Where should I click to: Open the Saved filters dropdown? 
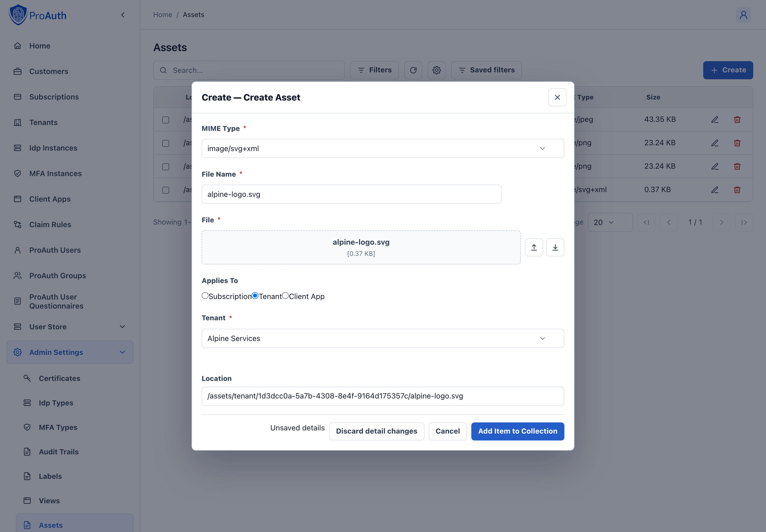486,70
